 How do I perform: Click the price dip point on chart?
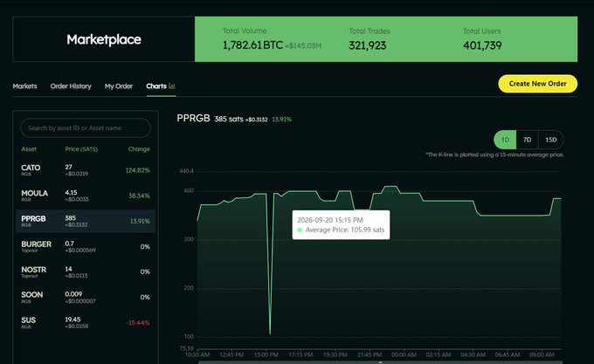tap(270, 333)
